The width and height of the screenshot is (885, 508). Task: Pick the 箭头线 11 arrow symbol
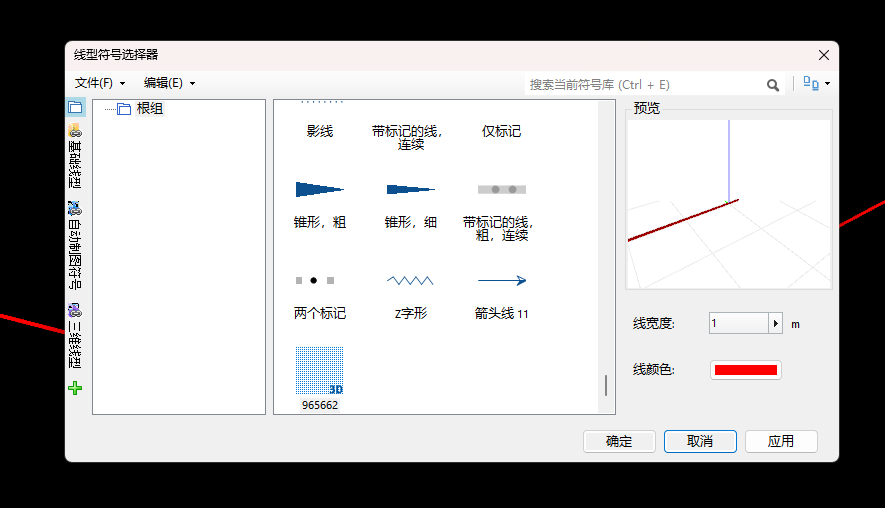coord(501,281)
